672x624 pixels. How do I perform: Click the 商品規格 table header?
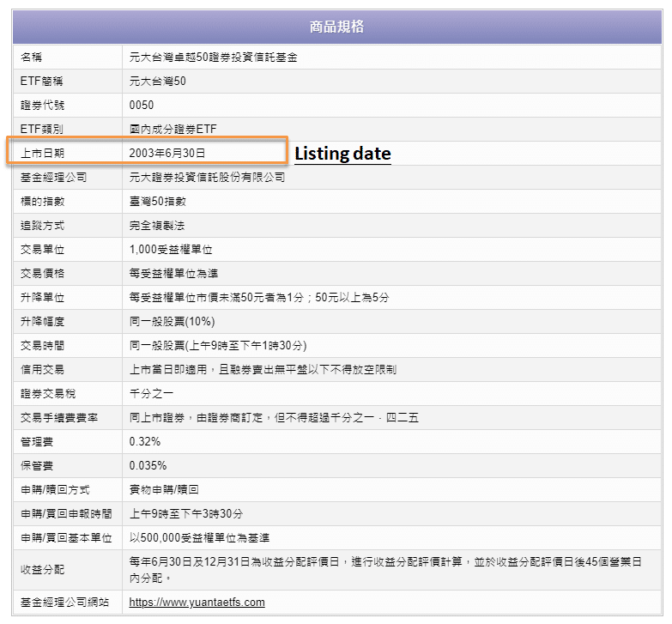(x=336, y=27)
